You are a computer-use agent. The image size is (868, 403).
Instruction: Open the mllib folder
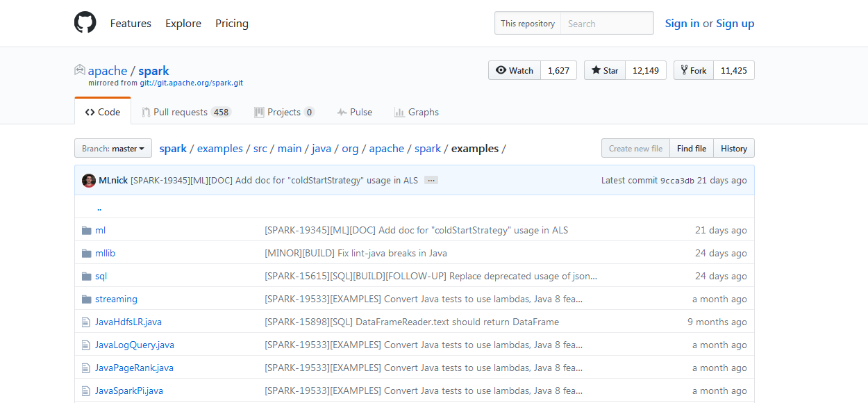[x=105, y=253]
